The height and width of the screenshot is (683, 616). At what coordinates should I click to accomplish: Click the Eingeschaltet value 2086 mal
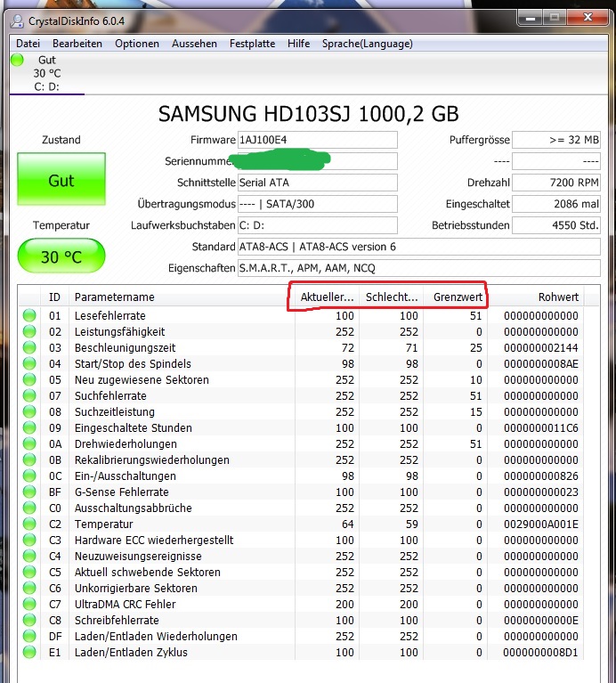(x=556, y=204)
